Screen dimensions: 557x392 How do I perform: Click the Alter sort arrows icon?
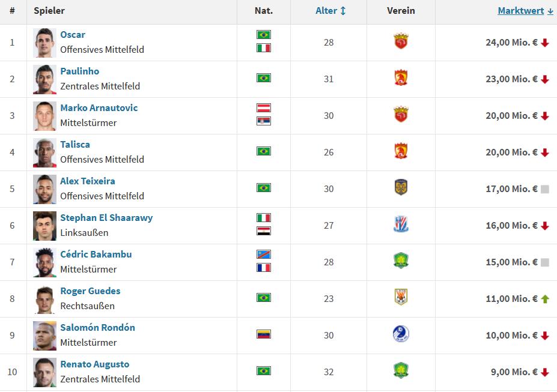pyautogui.click(x=343, y=11)
